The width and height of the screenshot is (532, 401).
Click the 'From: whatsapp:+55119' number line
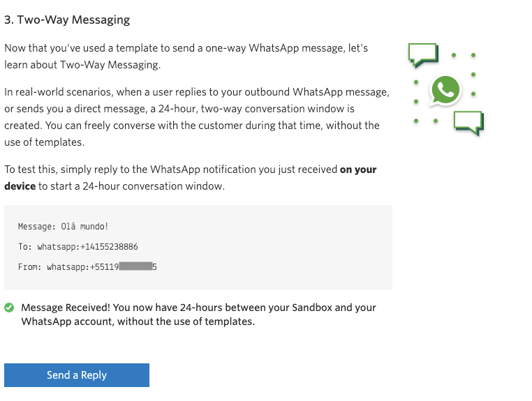point(87,267)
